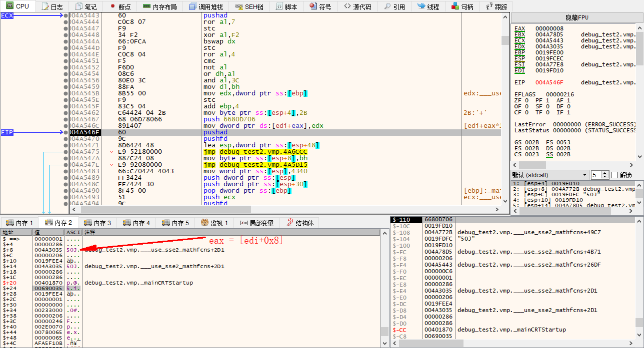Toggle breakpoint dot at 004A5475

pyautogui.click(x=65, y=152)
